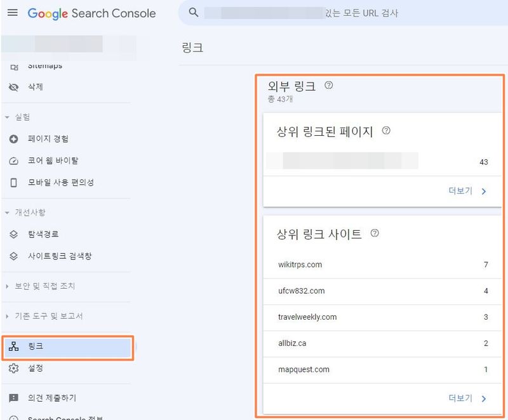Screen dimensions: 508x420
Task: Click the URL inspection magnifier icon
Action: pos(192,13)
